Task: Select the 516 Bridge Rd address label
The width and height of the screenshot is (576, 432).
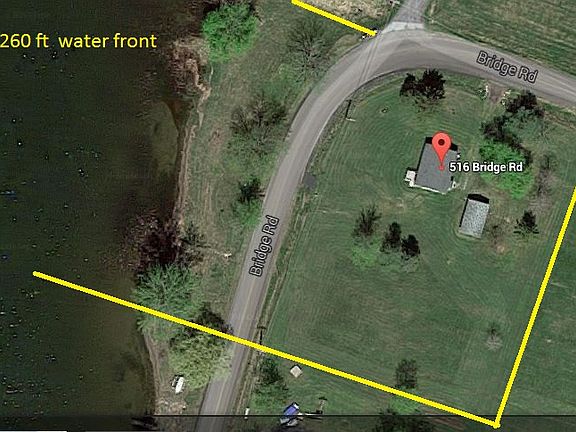Action: tap(486, 167)
